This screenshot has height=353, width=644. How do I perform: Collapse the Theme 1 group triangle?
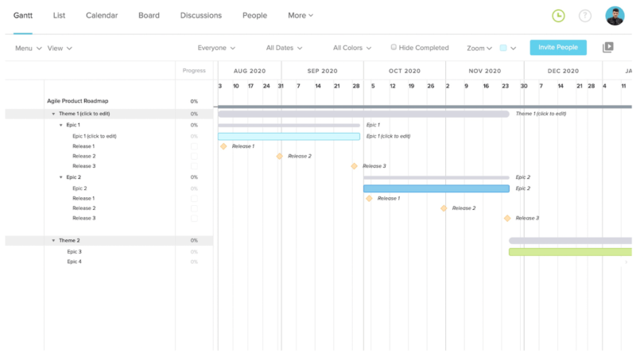(53, 114)
